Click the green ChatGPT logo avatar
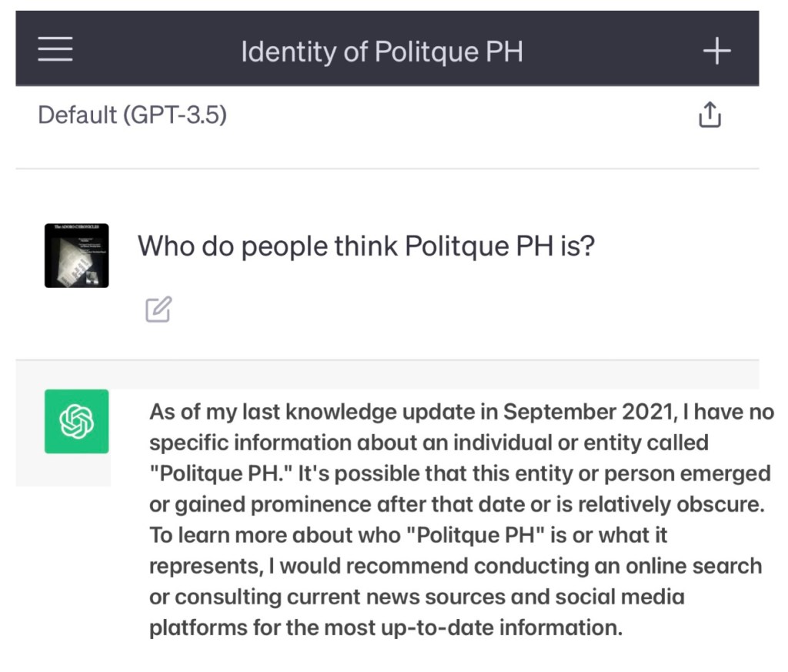The image size is (788, 672). click(x=76, y=421)
